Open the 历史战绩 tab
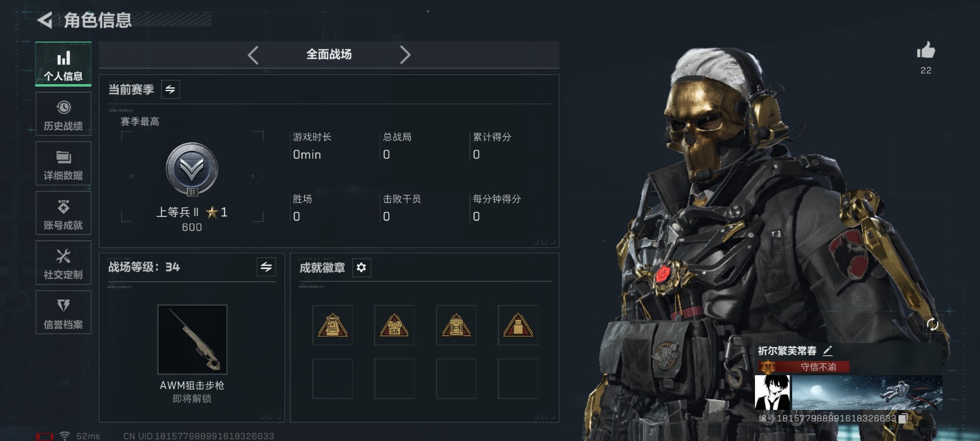 click(x=63, y=114)
